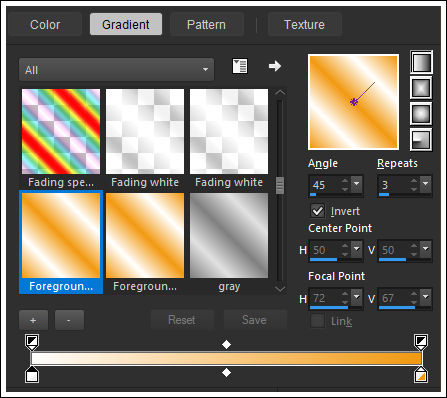Open the Repeats value dropdown arrow
Viewport: 447px width, 398px height.
(x=426, y=184)
